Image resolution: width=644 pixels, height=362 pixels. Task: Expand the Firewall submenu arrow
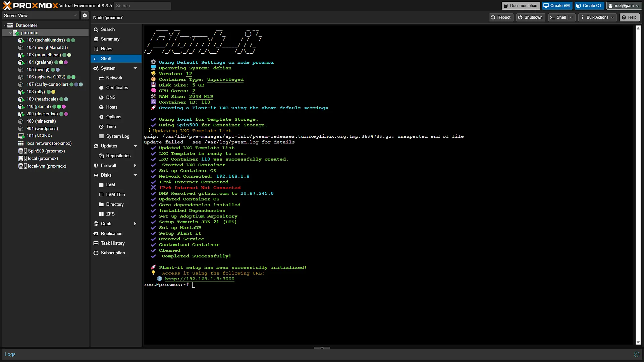pos(136,166)
